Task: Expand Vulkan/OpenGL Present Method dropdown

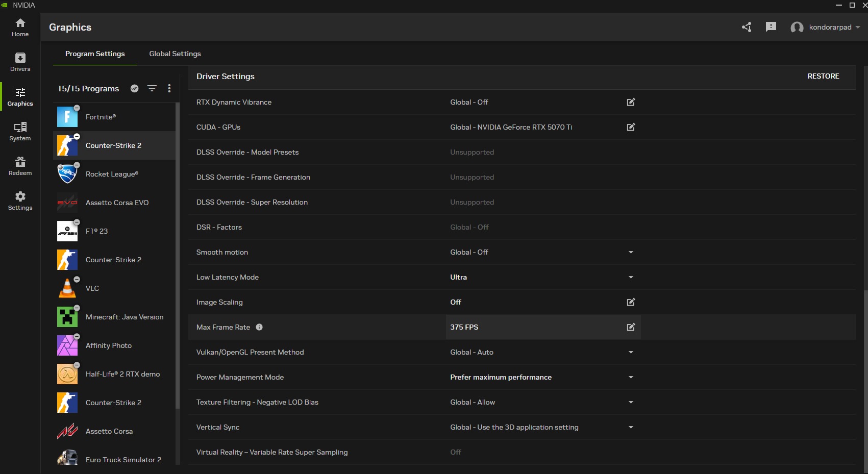Action: point(631,352)
